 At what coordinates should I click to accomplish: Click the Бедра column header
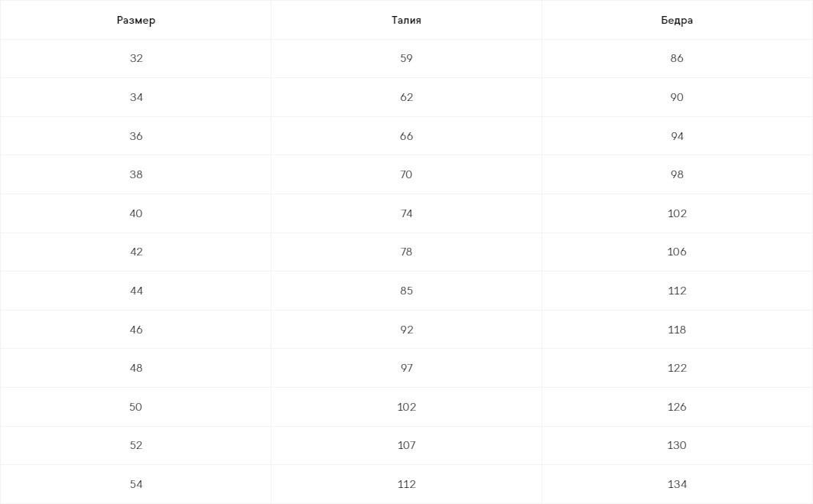coord(677,21)
